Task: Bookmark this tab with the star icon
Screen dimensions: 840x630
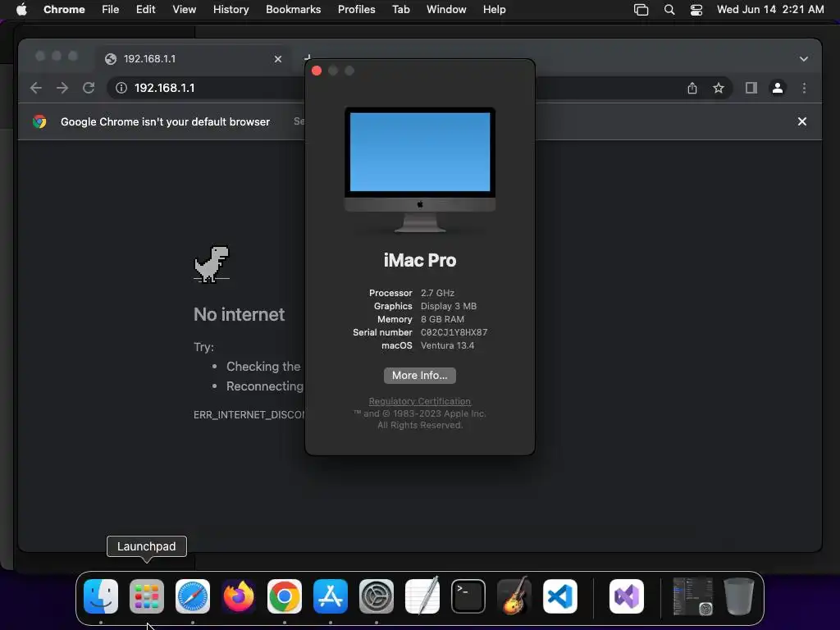Action: pos(719,88)
